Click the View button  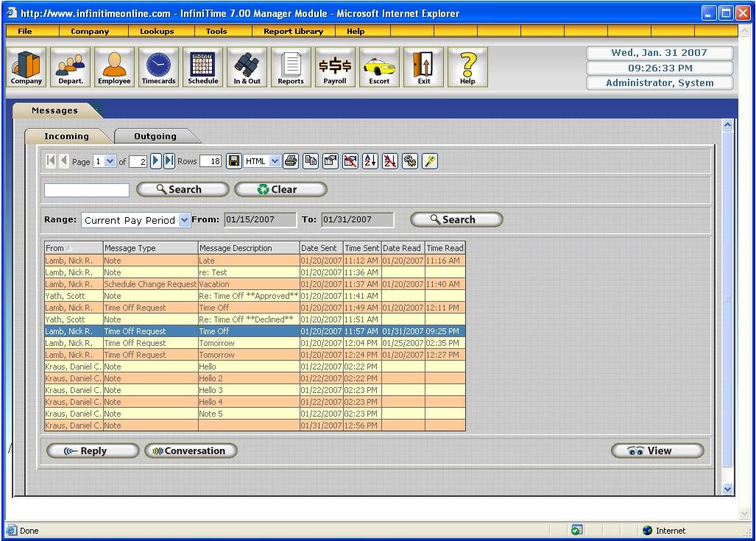tap(657, 450)
